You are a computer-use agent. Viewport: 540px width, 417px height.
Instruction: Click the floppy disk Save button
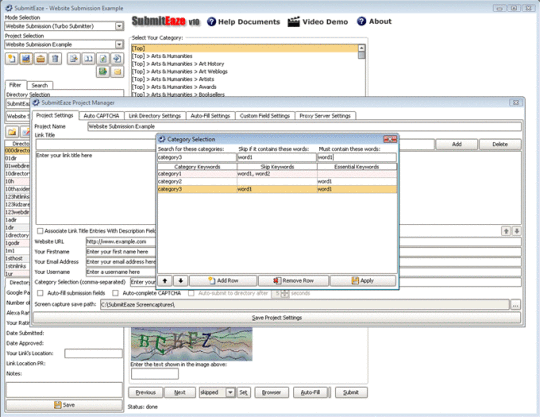click(x=64, y=405)
